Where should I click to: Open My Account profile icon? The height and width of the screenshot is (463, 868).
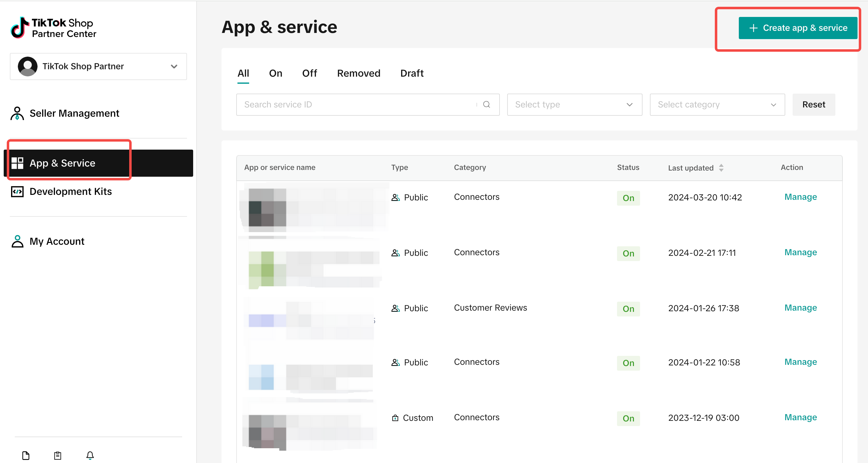17,241
